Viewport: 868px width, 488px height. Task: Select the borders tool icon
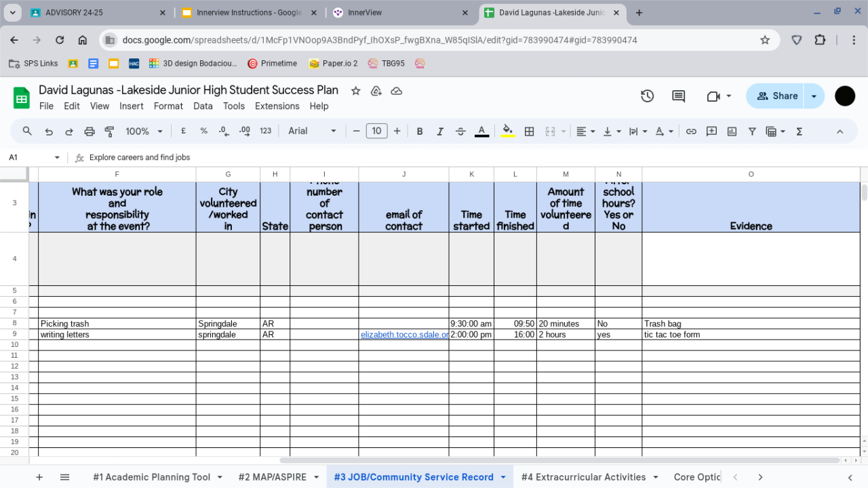530,131
